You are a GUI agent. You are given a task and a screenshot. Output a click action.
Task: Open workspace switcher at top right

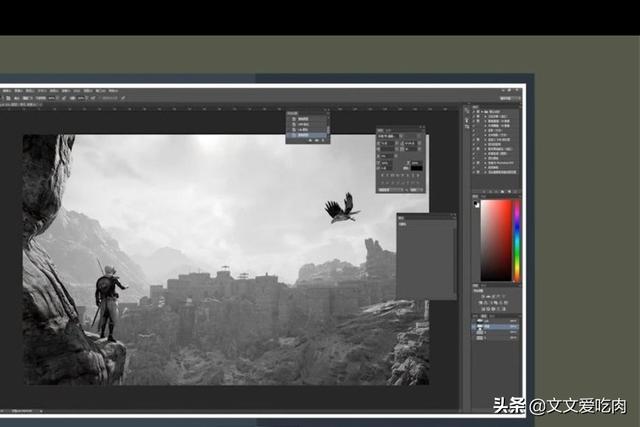[x=510, y=98]
